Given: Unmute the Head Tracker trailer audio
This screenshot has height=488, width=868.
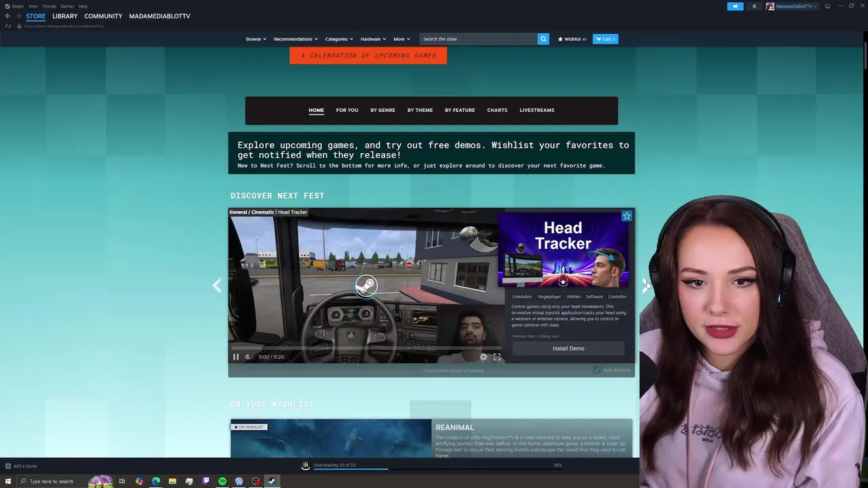Looking at the screenshot, I should coord(248,357).
